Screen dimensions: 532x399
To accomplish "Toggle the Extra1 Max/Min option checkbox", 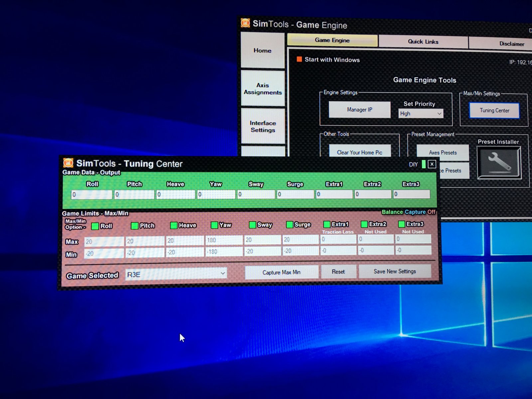I will [x=327, y=224].
